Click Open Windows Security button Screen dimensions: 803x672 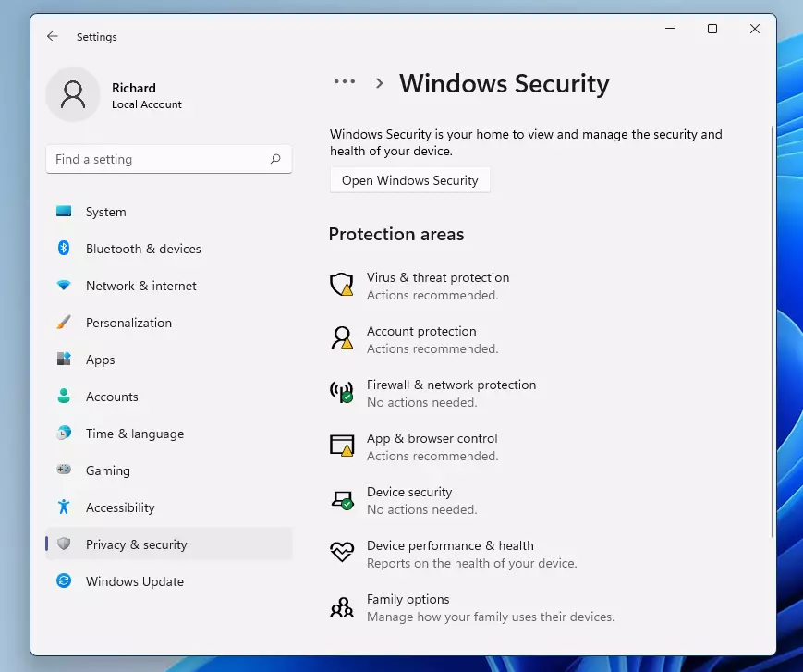409,180
